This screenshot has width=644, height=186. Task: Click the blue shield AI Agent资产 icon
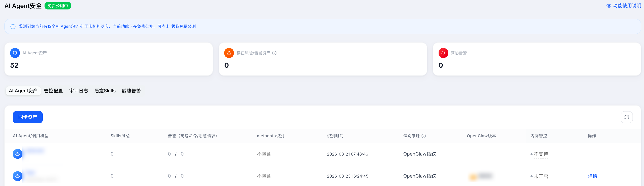tap(15, 53)
